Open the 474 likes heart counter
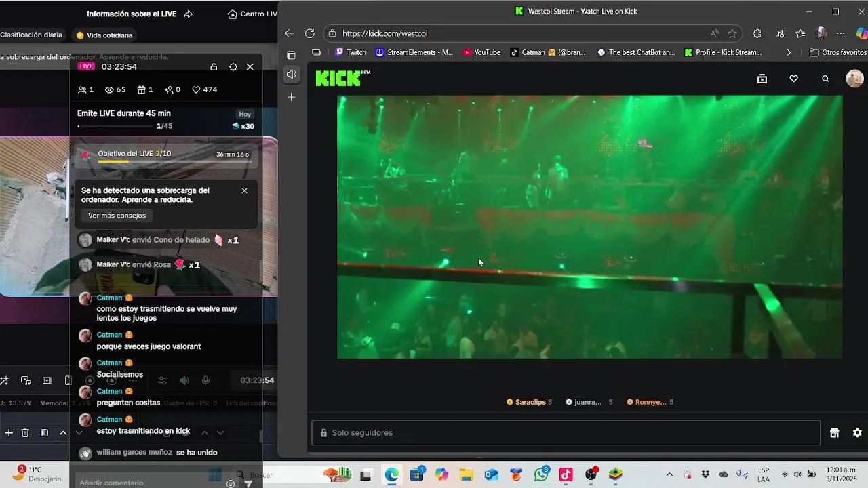The height and width of the screenshot is (488, 868). point(205,89)
